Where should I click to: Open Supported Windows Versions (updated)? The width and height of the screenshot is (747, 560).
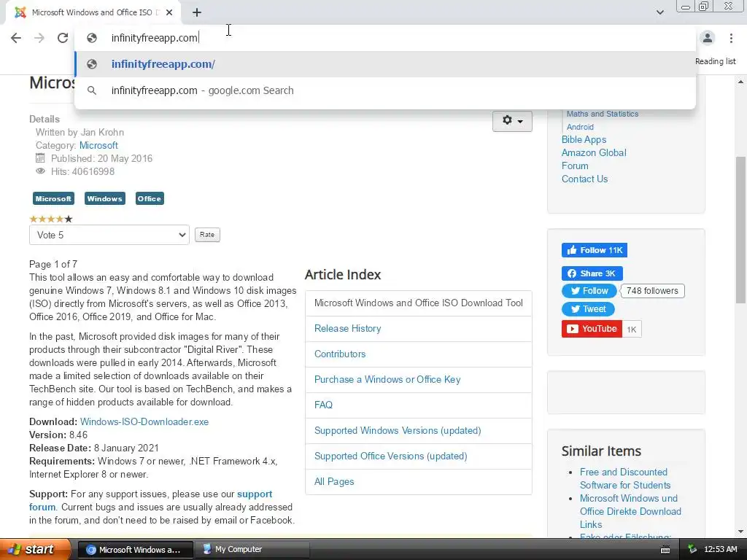pos(398,430)
